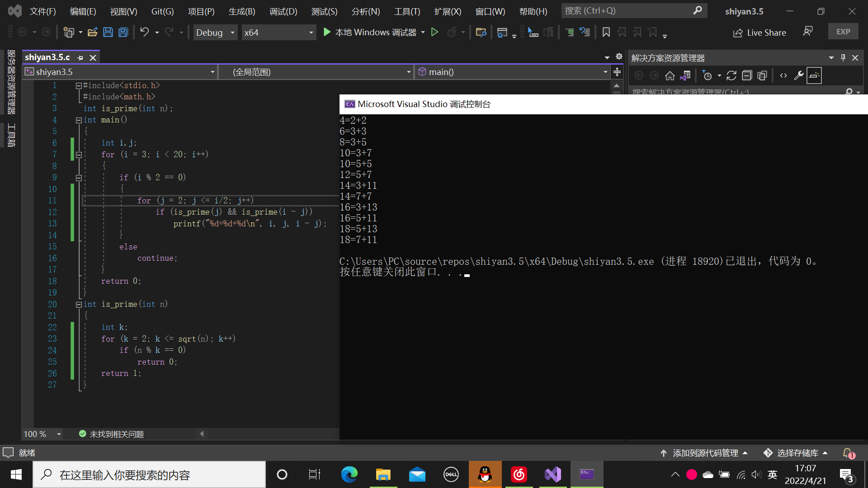The height and width of the screenshot is (488, 868).
Task: Click the Windows taskbar search box
Action: pos(149,474)
